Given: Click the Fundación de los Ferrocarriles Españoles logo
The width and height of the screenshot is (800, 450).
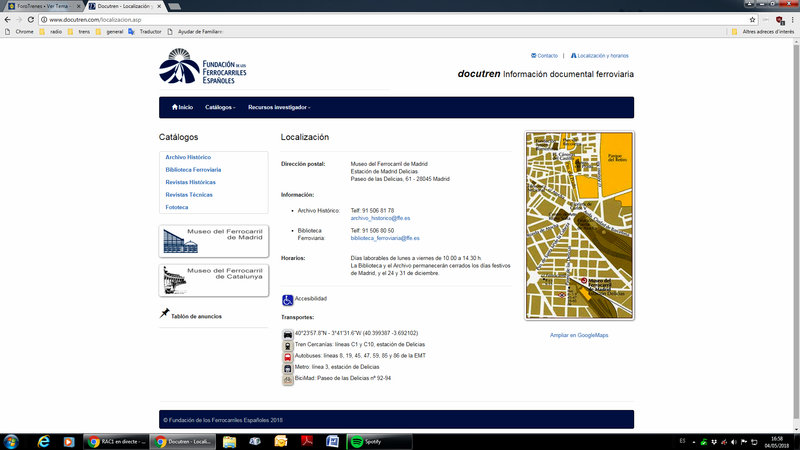Looking at the screenshot, I should [203, 66].
